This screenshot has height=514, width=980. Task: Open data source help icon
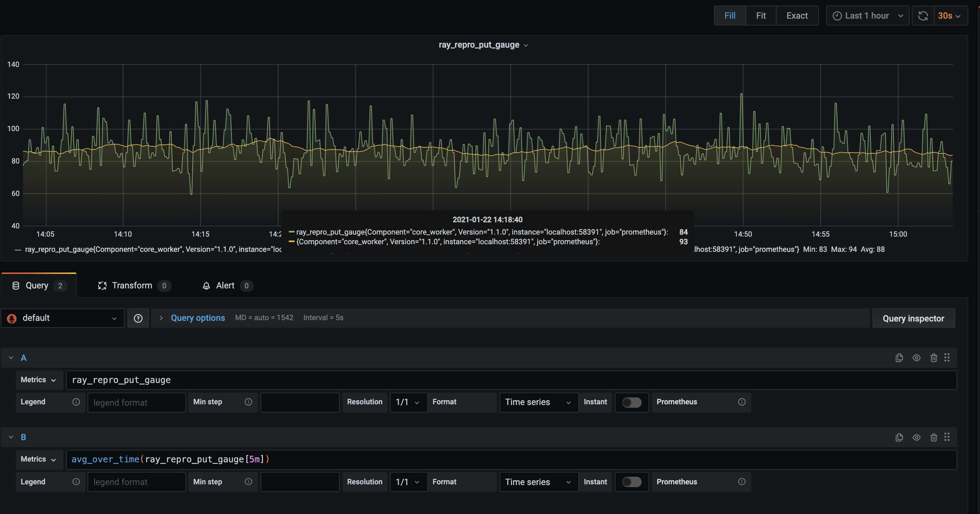pos(138,318)
